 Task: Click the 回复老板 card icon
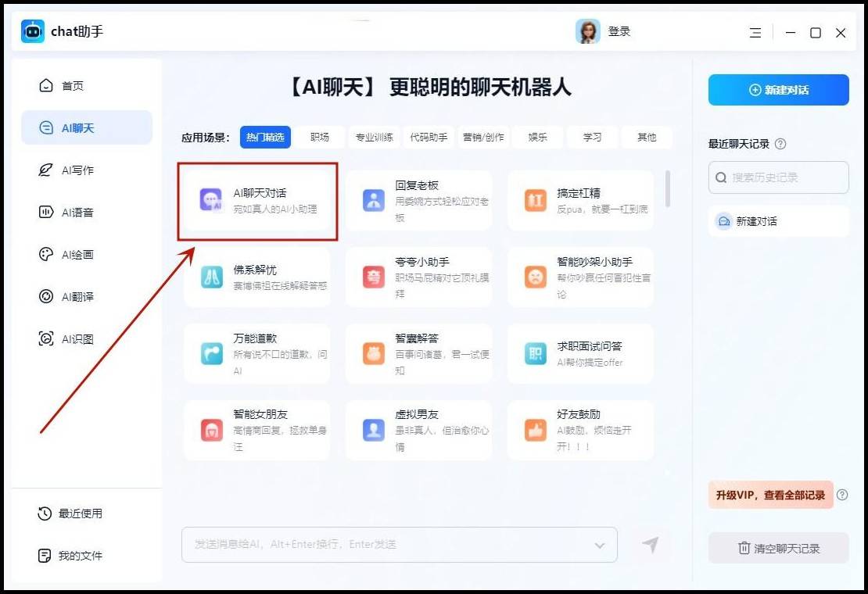[x=374, y=200]
